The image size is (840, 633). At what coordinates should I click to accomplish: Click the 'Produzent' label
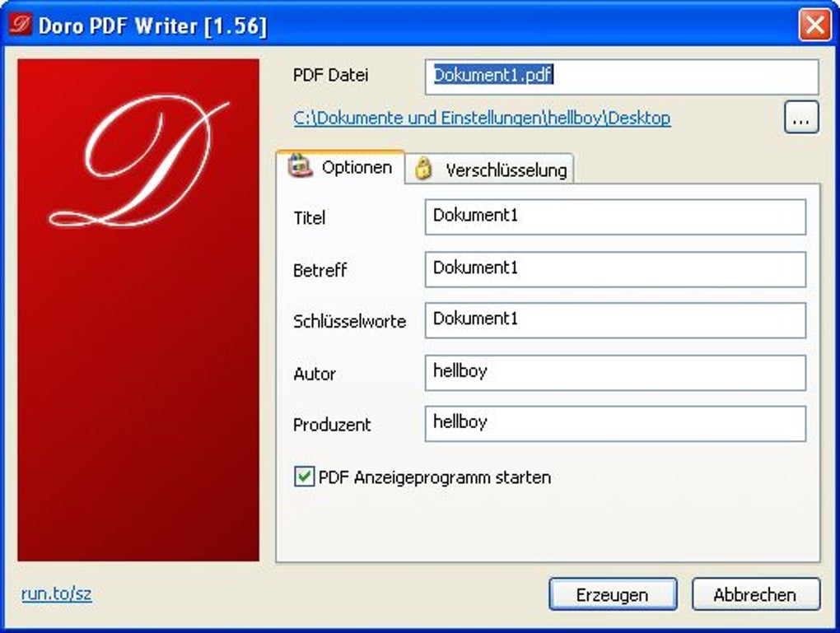tap(332, 425)
